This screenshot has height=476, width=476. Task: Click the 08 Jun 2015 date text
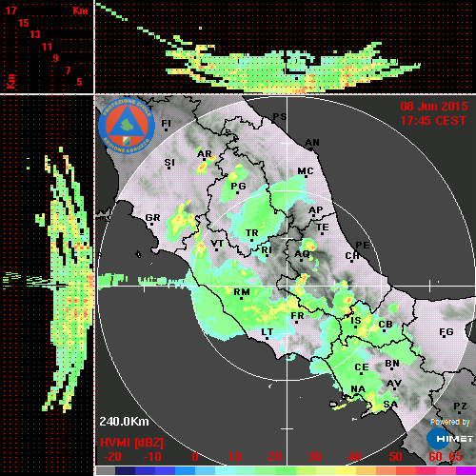point(434,107)
